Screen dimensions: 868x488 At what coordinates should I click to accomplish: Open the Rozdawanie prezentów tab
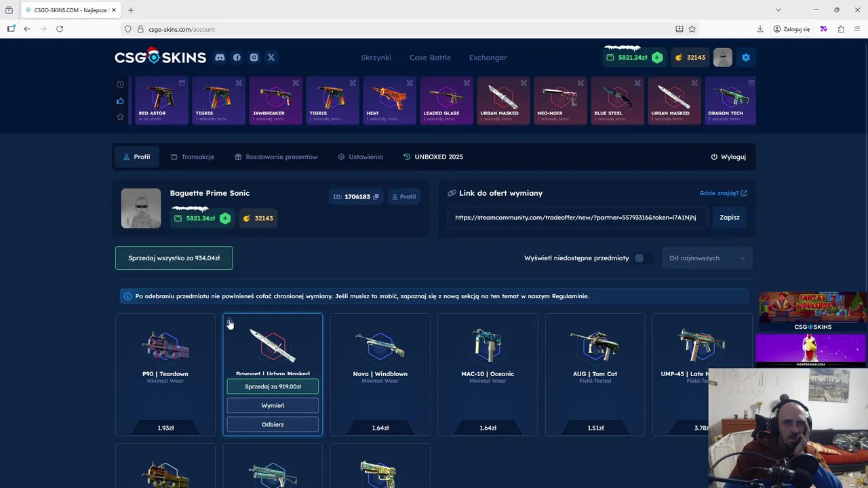click(276, 157)
